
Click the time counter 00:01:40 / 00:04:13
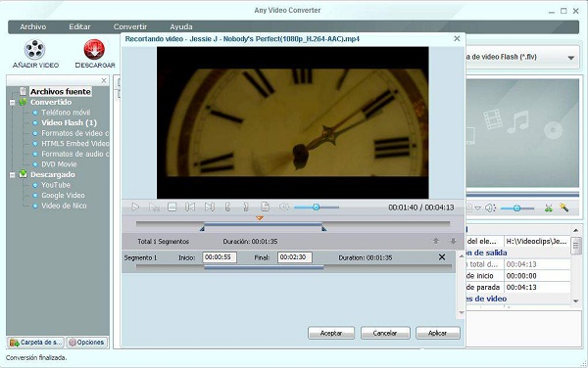pos(421,207)
